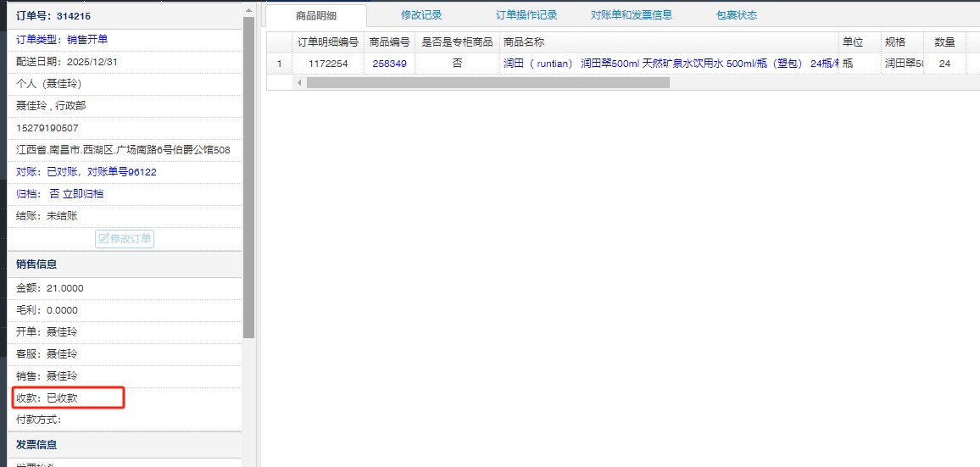Select the 包裹状态 tab
The height and width of the screenshot is (467, 980).
click(736, 15)
